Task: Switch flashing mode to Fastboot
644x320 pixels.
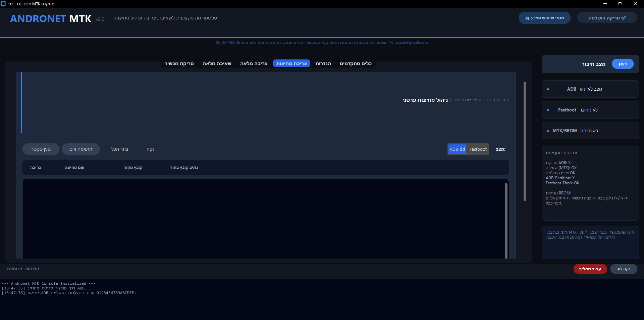Action: coord(478,149)
